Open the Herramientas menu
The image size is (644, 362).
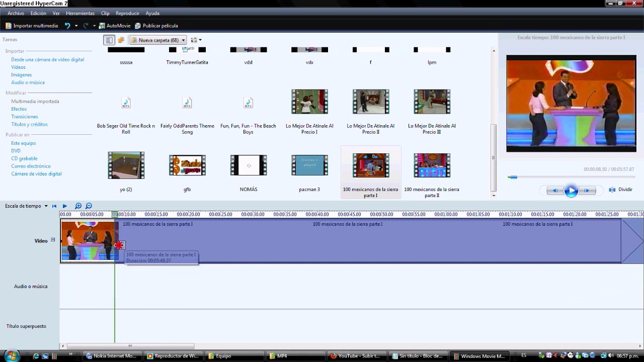[80, 13]
